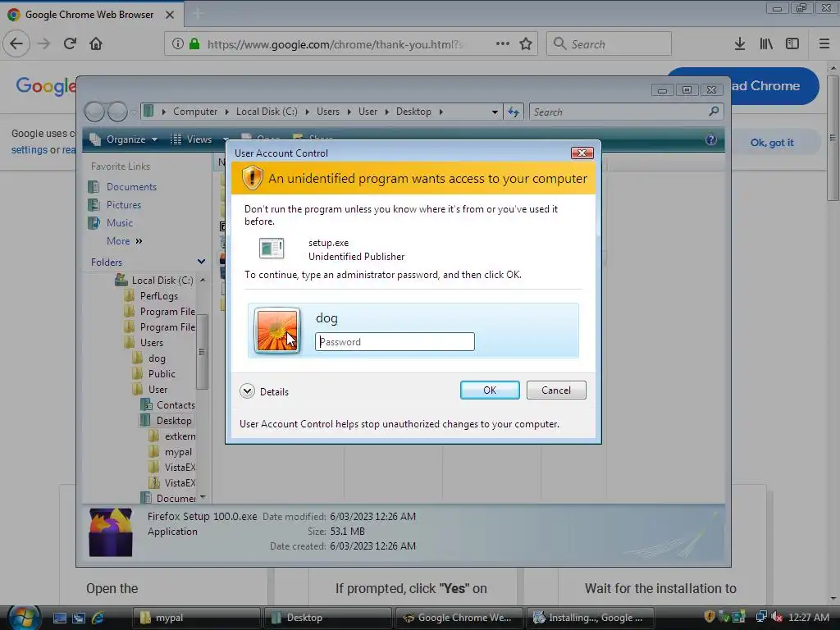Toggle the browser sidebar icon
The height and width of the screenshot is (630, 840).
(792, 43)
